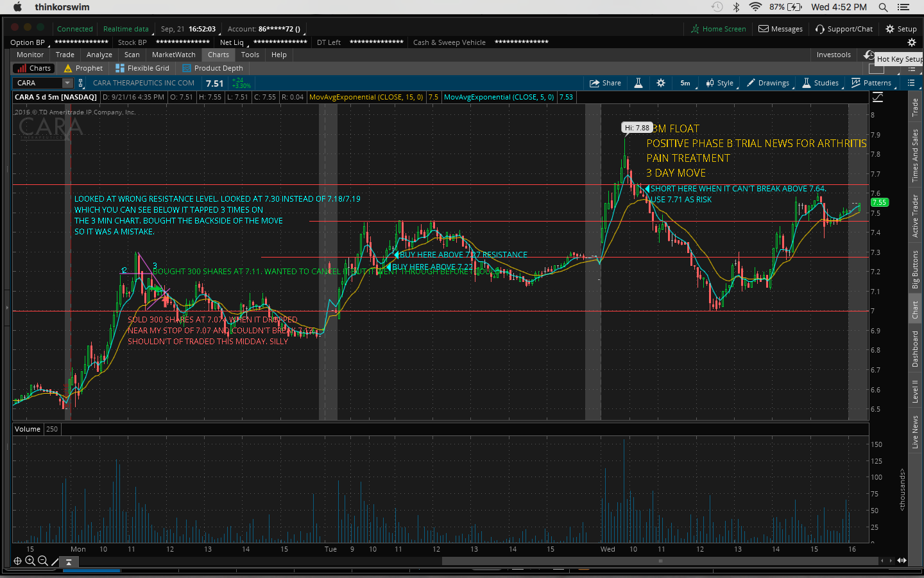This screenshot has width=924, height=578.
Task: Open the chart toolbar list menu icon
Action: [x=911, y=83]
